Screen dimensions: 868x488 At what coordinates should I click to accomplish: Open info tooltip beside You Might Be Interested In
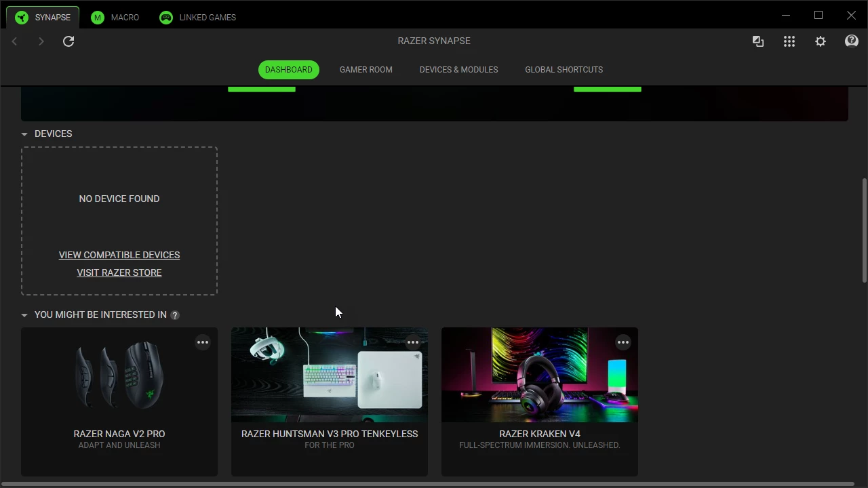pyautogui.click(x=175, y=315)
